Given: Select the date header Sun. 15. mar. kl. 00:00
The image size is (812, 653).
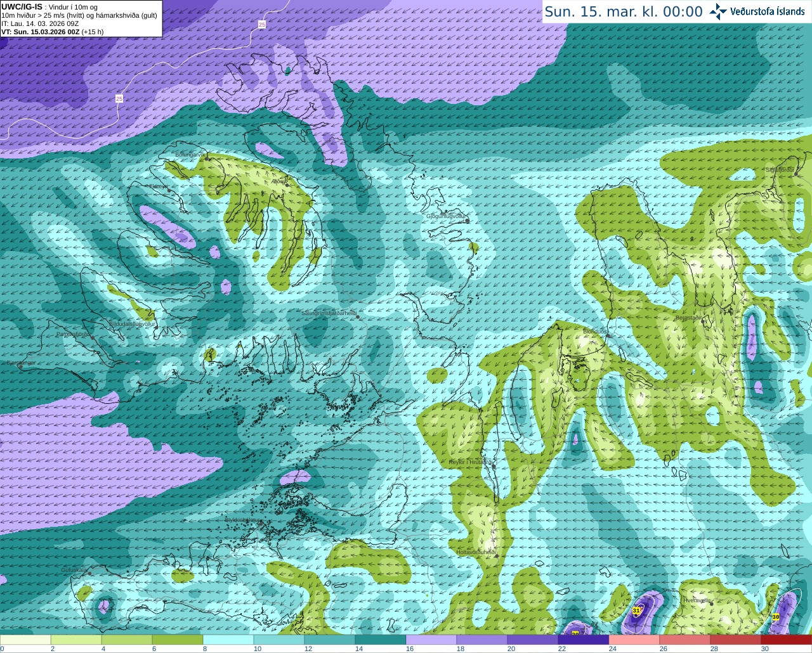Looking at the screenshot, I should (x=624, y=12).
